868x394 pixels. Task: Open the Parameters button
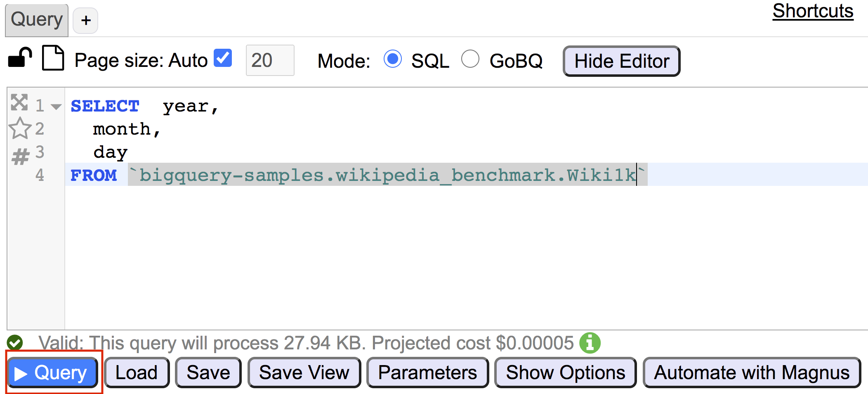(427, 373)
